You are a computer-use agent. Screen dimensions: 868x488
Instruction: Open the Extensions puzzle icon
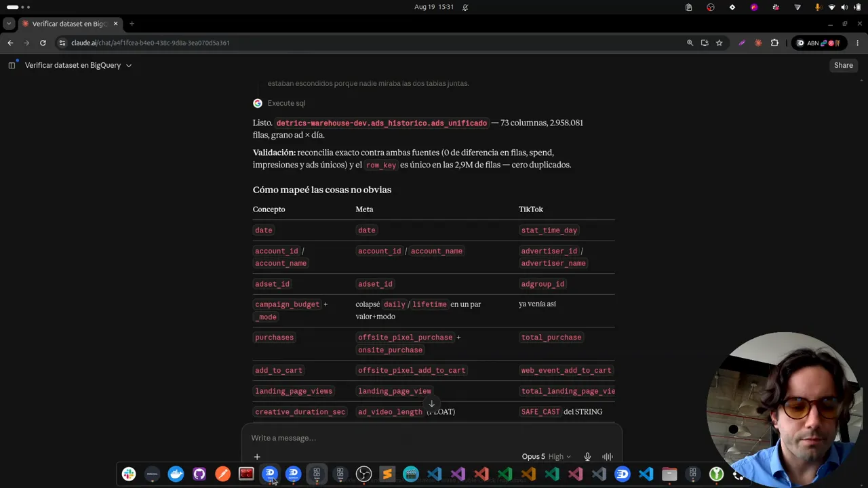pyautogui.click(x=774, y=43)
